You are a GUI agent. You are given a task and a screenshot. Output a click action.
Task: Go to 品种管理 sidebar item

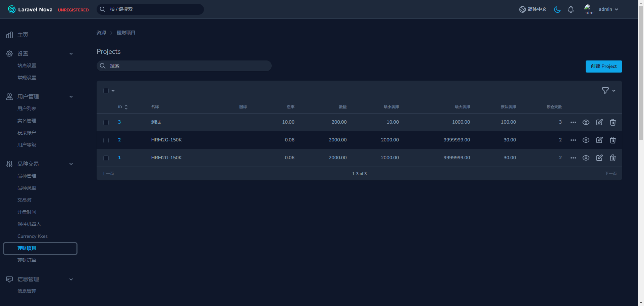(x=27, y=176)
